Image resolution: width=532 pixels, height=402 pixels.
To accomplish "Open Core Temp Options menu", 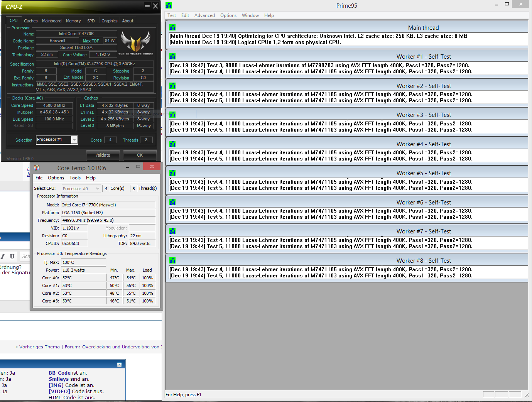I will [56, 178].
